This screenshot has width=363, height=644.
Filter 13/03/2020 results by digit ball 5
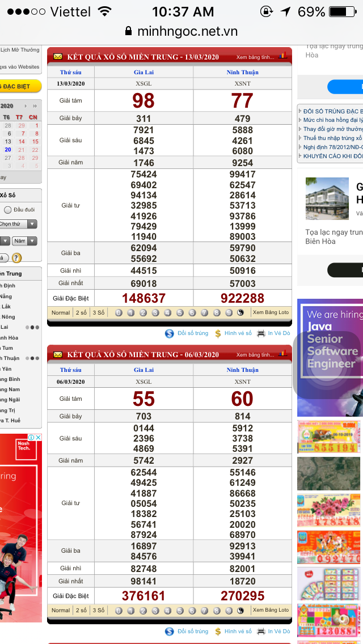tap(180, 312)
